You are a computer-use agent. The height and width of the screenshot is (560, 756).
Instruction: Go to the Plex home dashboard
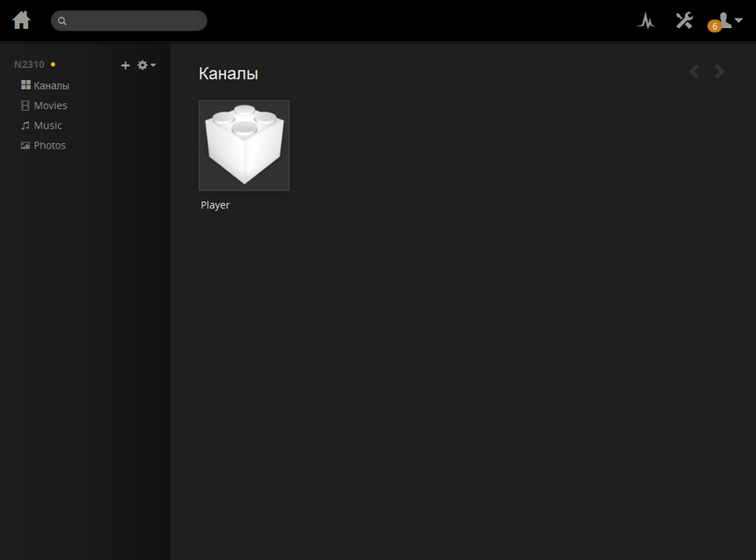click(x=21, y=20)
